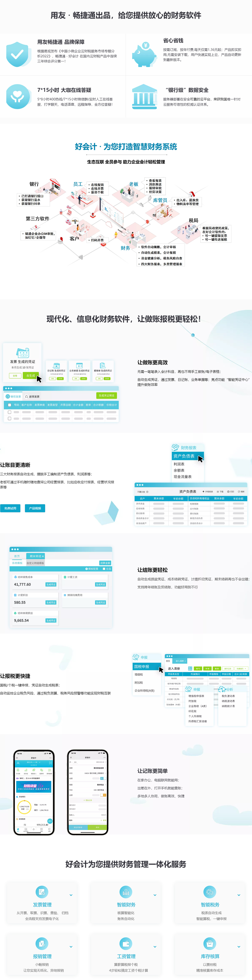Viewport: 252px width, 980px height.
Task: Tick the header checkbox in the invoice table
Action: 9,405
